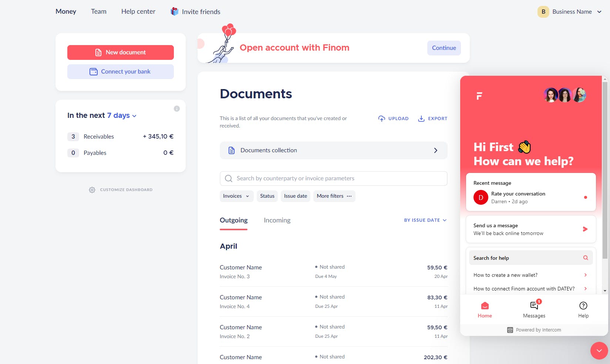Click the UPLOAD label

point(398,119)
